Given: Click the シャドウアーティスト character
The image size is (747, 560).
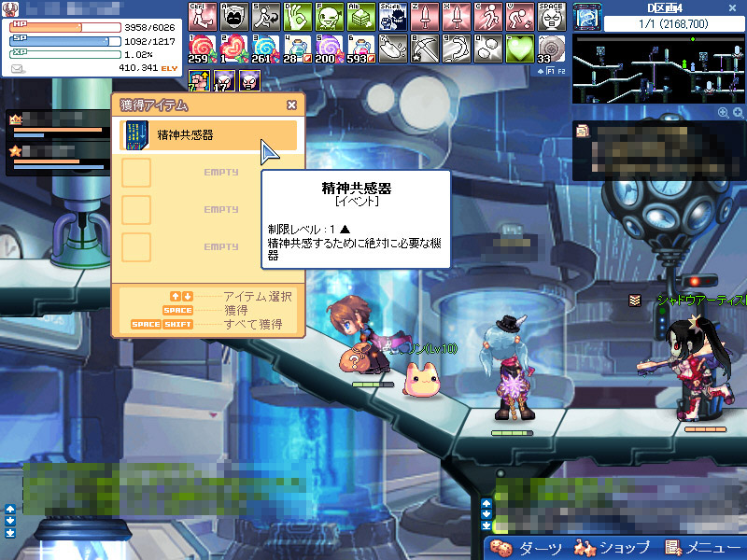Looking at the screenshot, I should click(686, 367).
